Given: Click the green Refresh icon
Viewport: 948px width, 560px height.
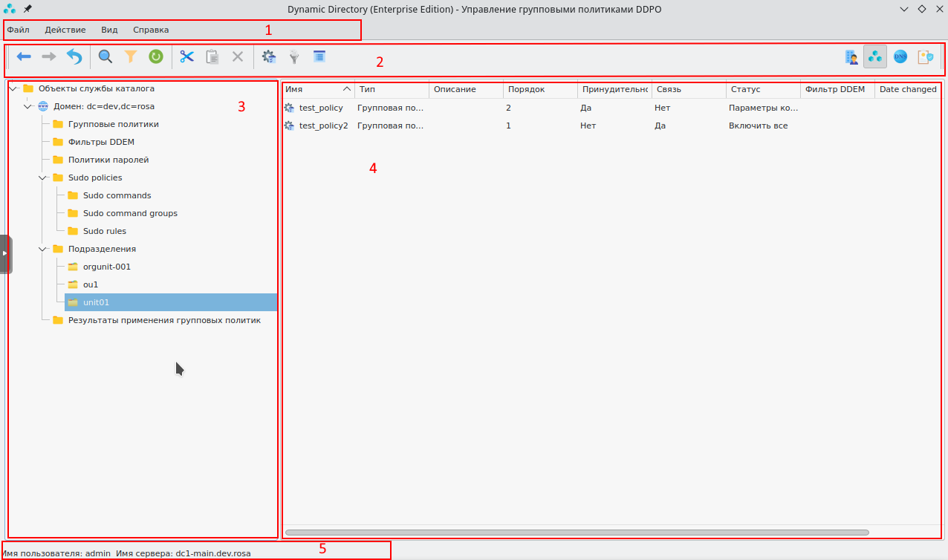Looking at the screenshot, I should 156,56.
